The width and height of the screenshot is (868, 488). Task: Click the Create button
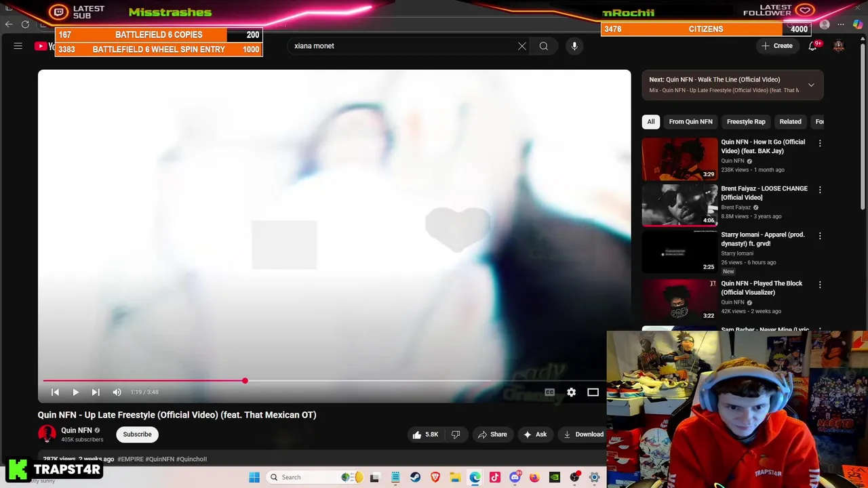point(777,46)
